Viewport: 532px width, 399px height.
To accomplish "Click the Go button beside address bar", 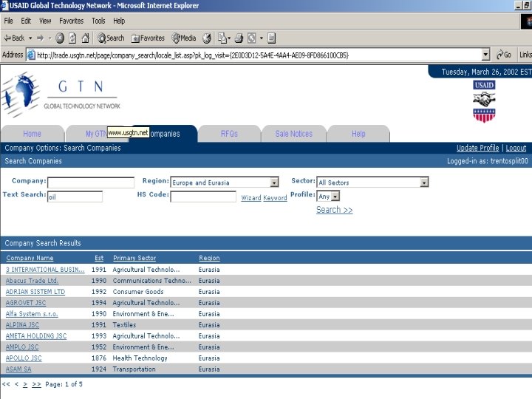I will [503, 55].
